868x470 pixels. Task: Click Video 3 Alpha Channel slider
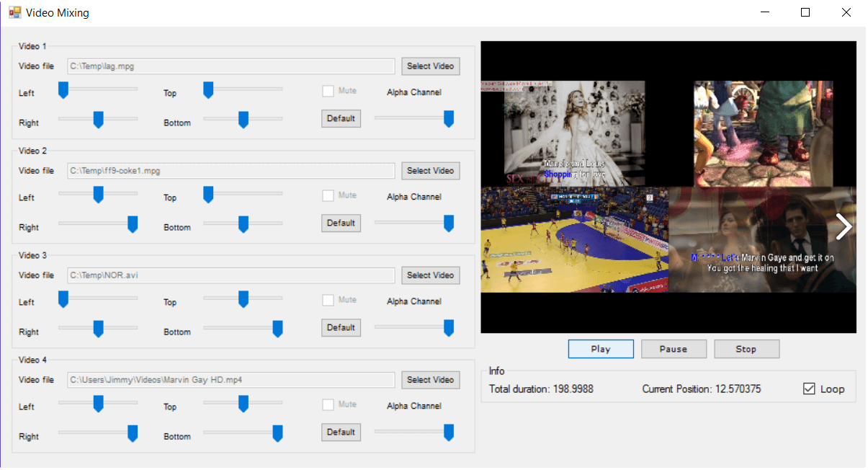click(414, 329)
